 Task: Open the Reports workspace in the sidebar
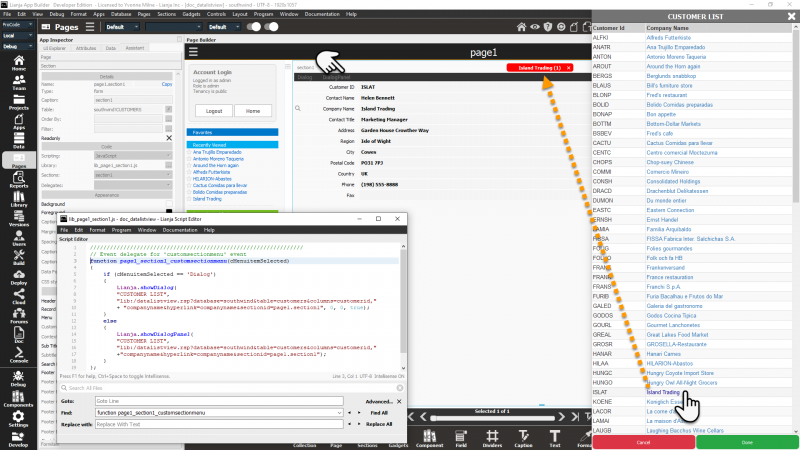coord(19,181)
